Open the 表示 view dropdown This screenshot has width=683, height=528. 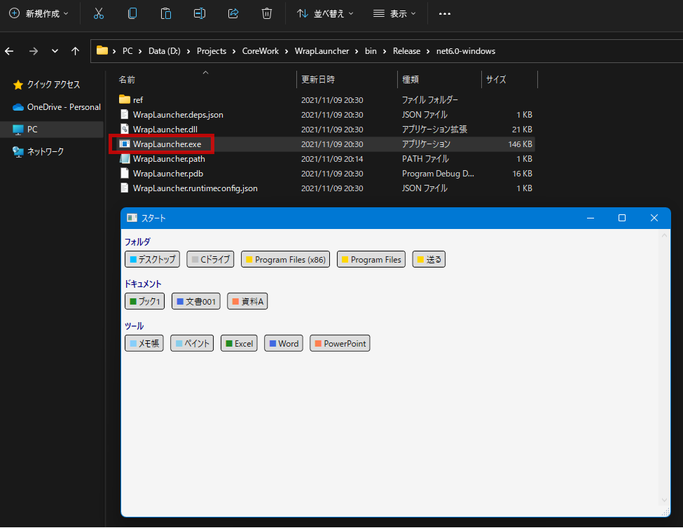[396, 14]
